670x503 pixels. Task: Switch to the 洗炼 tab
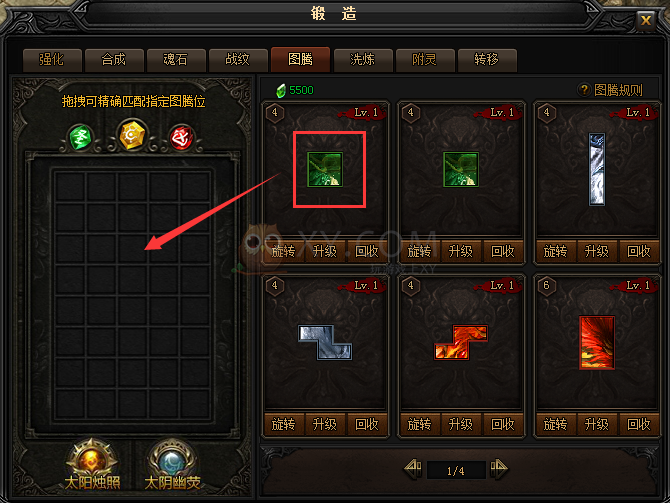[x=363, y=59]
